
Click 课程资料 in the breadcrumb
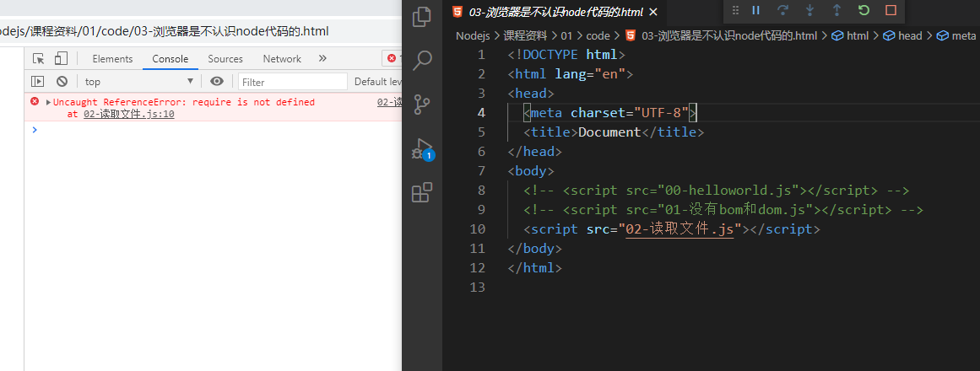(526, 35)
